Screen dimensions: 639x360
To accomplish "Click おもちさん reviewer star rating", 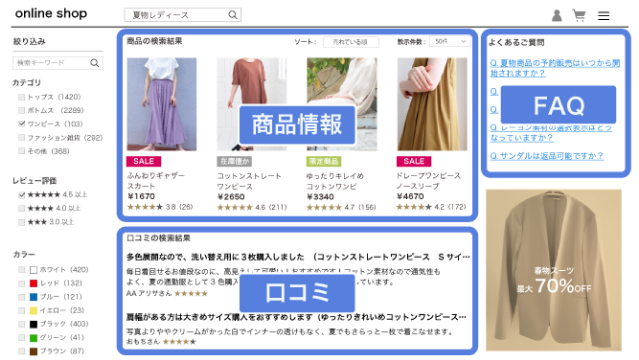I will (x=179, y=342).
